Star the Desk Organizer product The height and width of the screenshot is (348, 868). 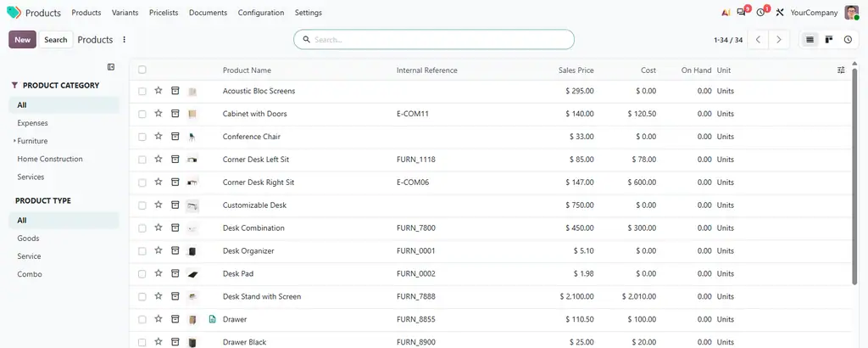point(159,250)
